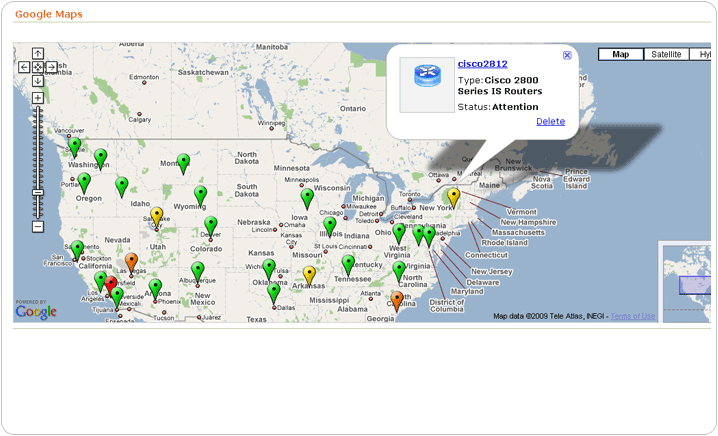Pan the map left with the arrow
Viewport: 718px width, 436px height.
tap(24, 67)
